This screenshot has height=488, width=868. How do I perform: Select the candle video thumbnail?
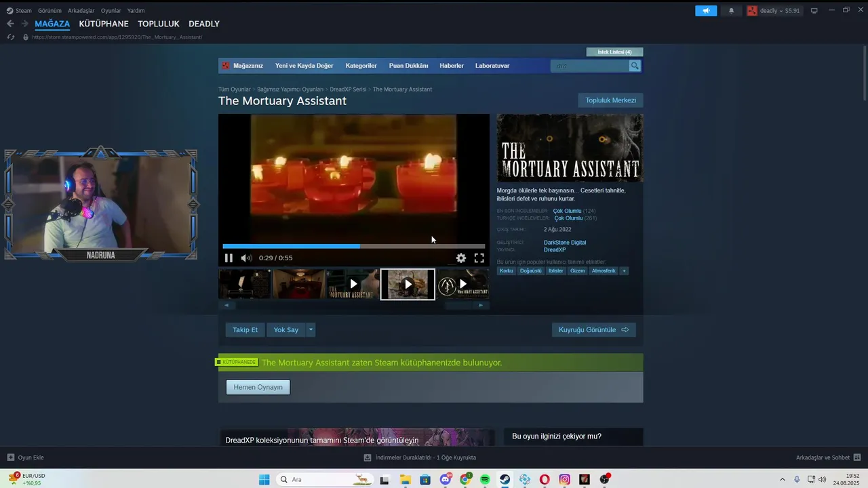coord(408,284)
